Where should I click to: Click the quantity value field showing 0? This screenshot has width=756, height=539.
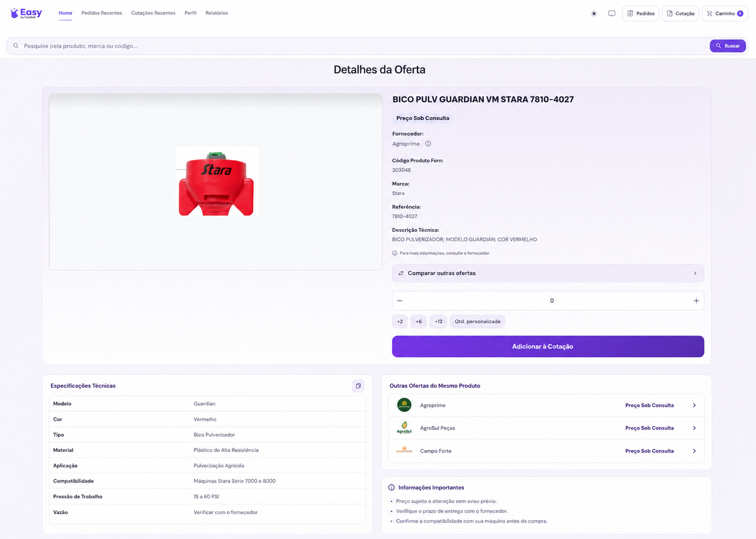pyautogui.click(x=551, y=301)
